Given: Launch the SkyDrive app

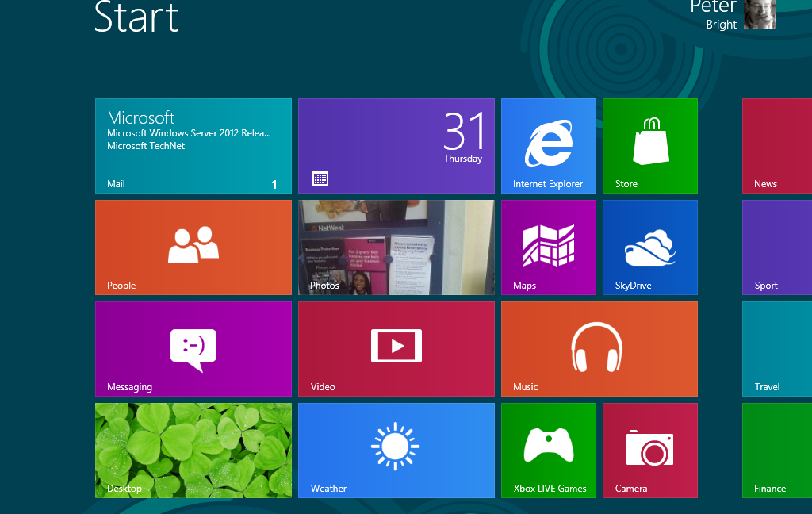Looking at the screenshot, I should coord(649,247).
